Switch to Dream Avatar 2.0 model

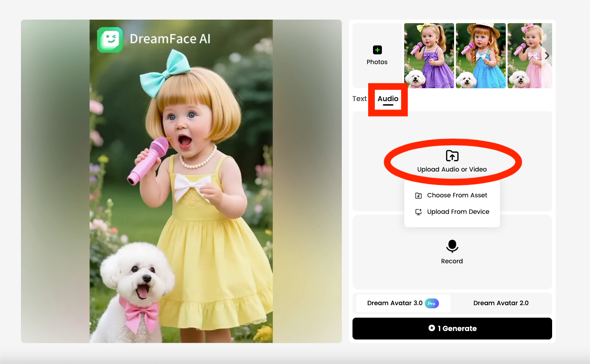[501, 303]
